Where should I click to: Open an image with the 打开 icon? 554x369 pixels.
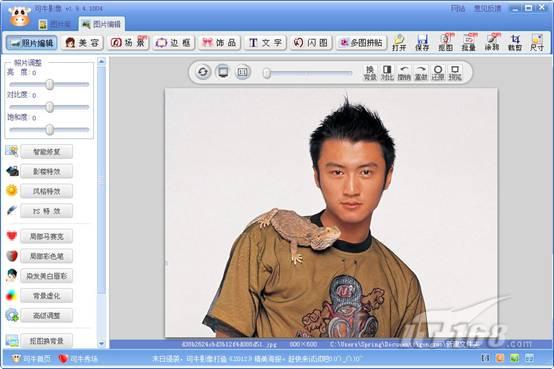pos(399,42)
